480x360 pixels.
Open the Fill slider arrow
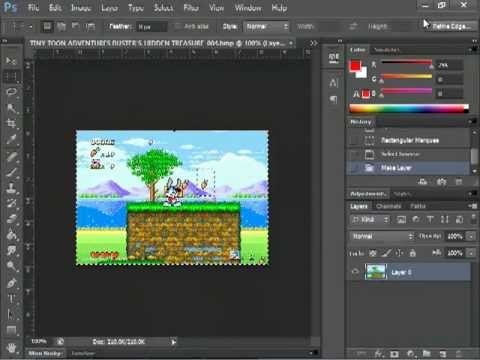pos(471,253)
